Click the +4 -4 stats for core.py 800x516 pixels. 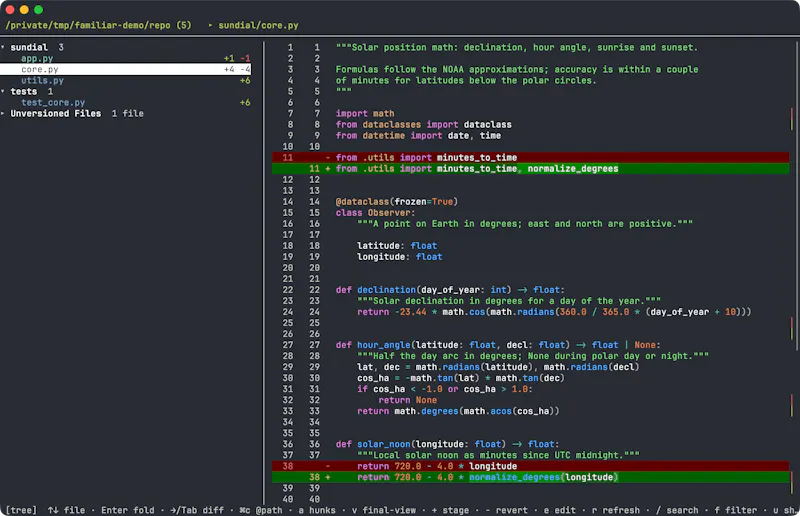(237, 69)
